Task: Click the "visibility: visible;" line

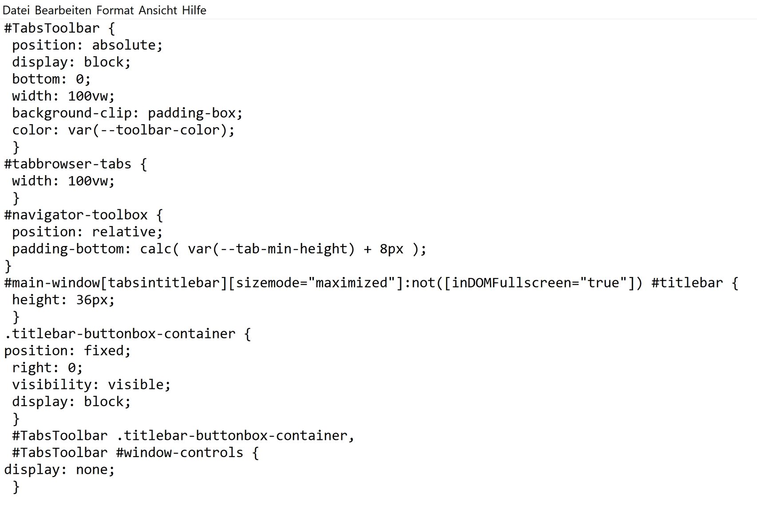Action: click(x=91, y=384)
